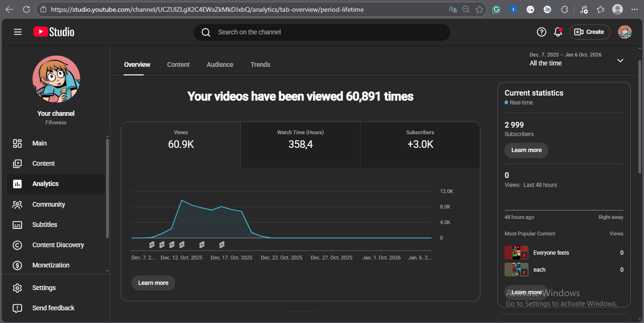The image size is (644, 323).
Task: Open Settings gear in sidebar
Action: (x=43, y=288)
